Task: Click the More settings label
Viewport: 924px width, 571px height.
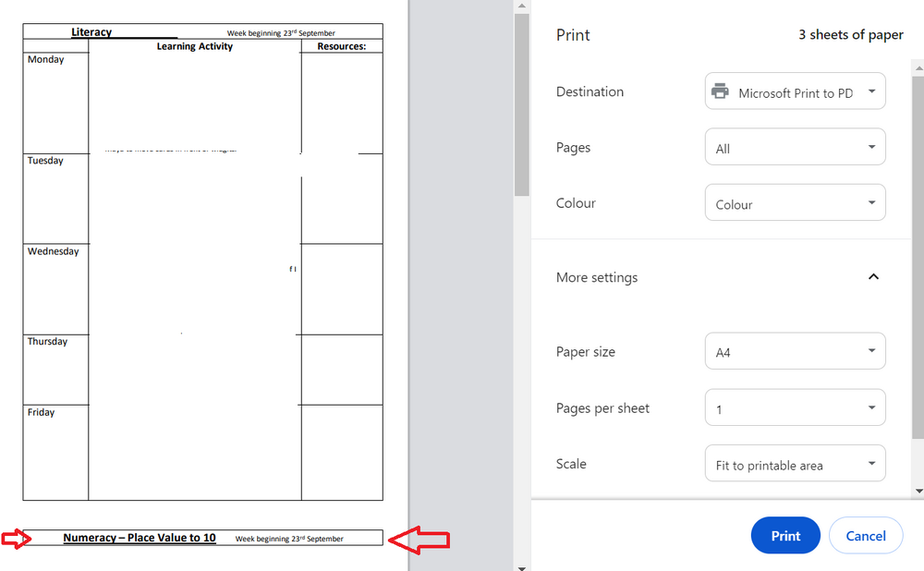Action: (x=597, y=277)
